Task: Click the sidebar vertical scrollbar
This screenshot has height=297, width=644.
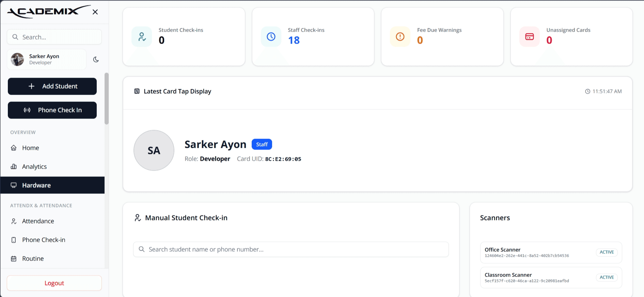Action: (107, 98)
